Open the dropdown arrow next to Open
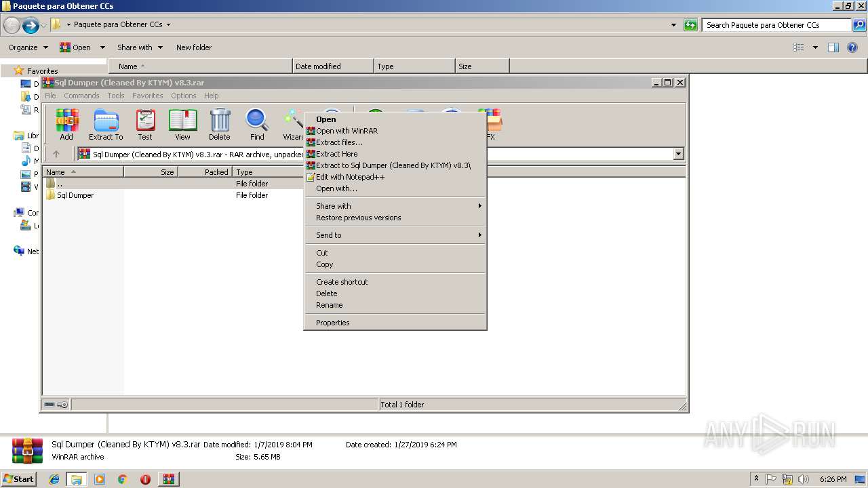 (102, 47)
